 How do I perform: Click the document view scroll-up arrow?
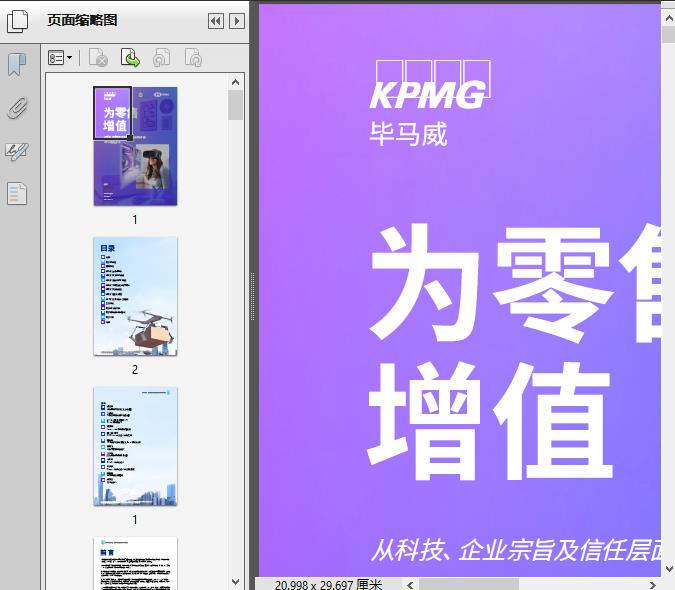pyautogui.click(x=669, y=19)
